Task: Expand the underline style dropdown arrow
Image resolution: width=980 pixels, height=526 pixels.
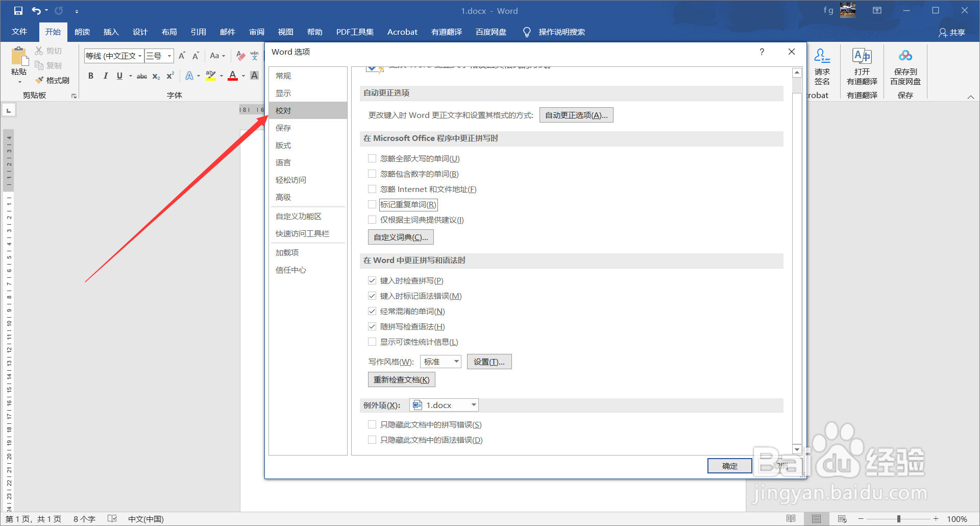Action: pos(131,76)
